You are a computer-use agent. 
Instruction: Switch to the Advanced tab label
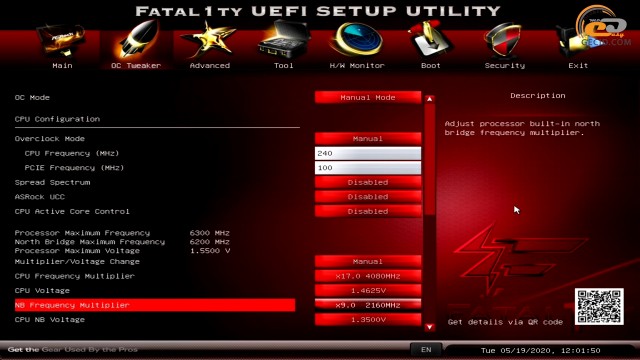tap(210, 66)
